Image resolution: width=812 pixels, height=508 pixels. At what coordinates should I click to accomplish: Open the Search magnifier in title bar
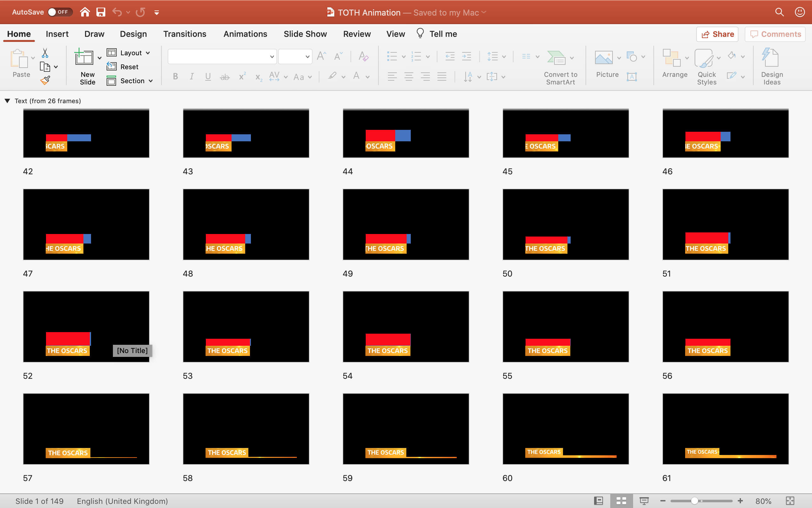[x=779, y=12]
